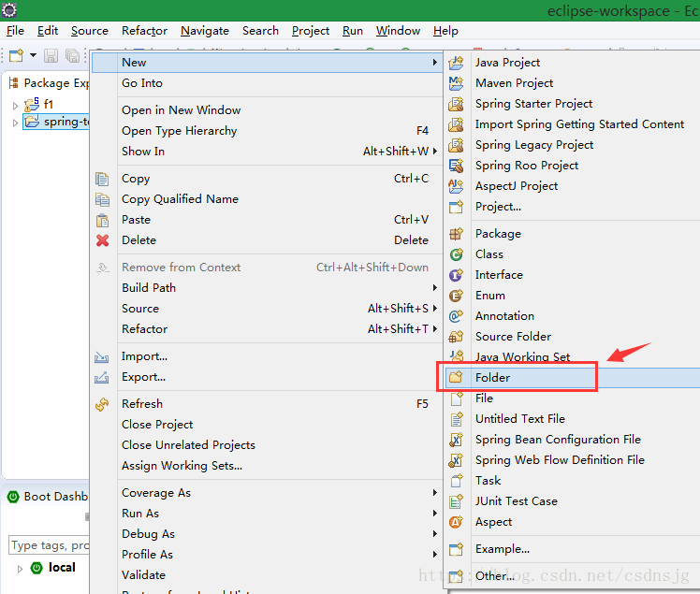
Task: Click the red Delete X icon
Action: pyautogui.click(x=102, y=240)
